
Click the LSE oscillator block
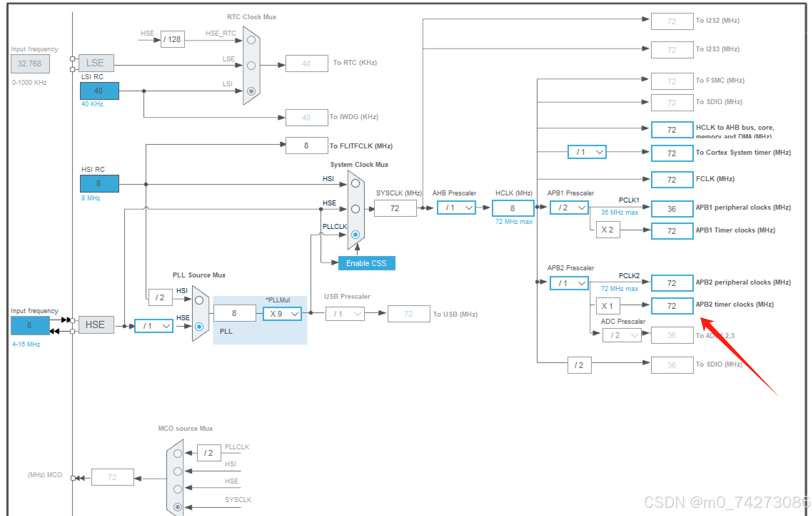click(x=96, y=63)
